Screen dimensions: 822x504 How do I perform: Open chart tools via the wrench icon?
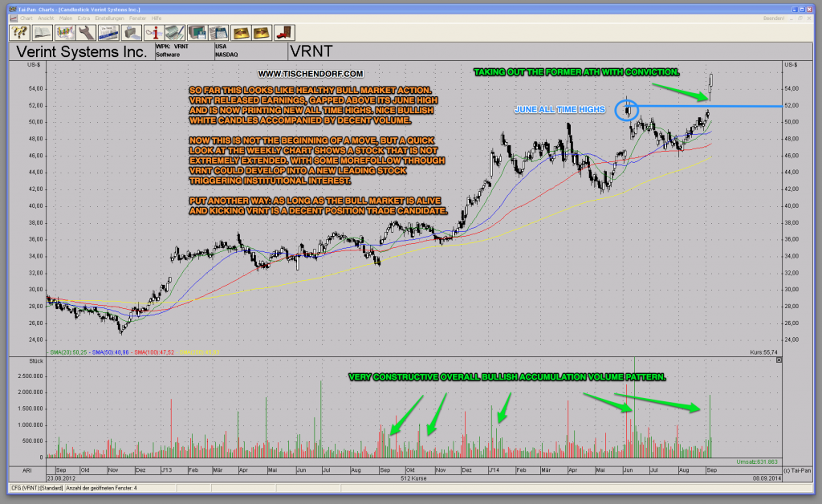pyautogui.click(x=87, y=33)
